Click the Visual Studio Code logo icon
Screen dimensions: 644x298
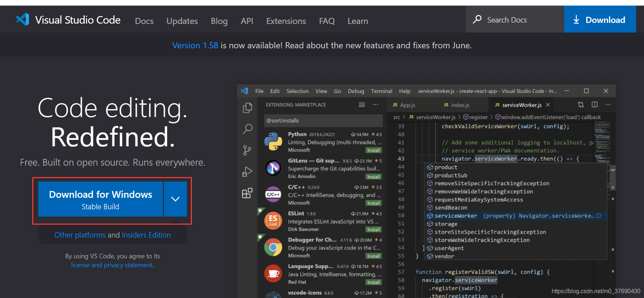coord(23,19)
